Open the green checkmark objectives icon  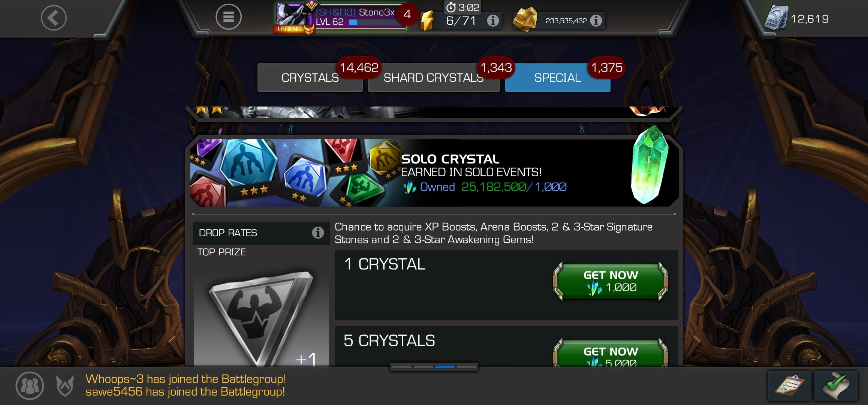836,386
